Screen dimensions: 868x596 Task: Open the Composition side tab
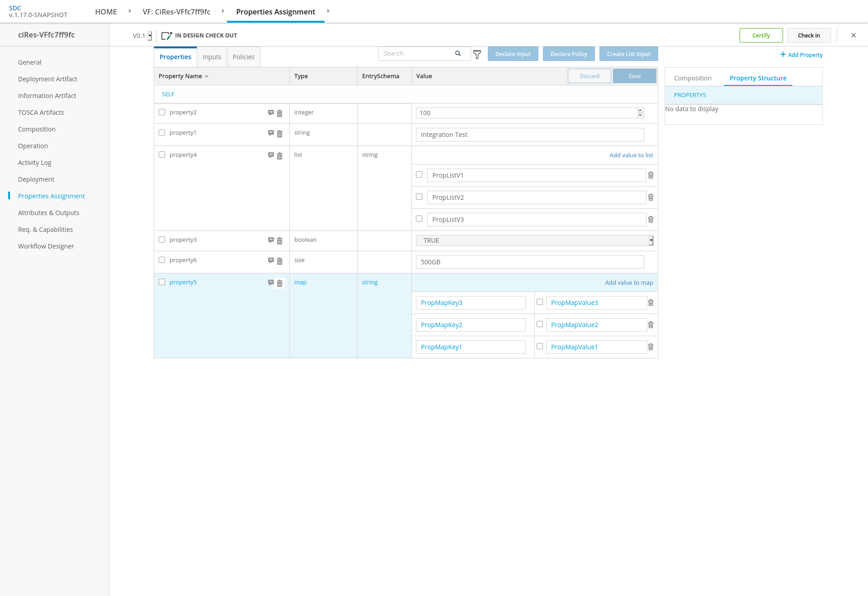click(693, 78)
